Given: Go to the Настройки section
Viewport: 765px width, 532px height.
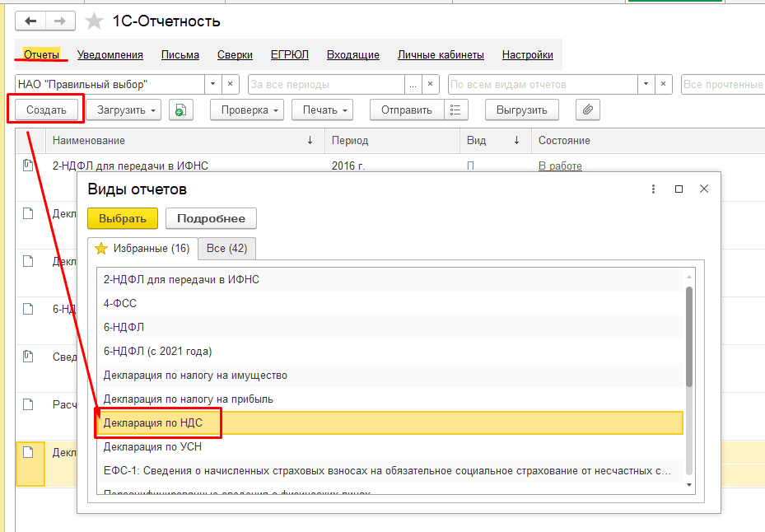Looking at the screenshot, I should [x=527, y=55].
